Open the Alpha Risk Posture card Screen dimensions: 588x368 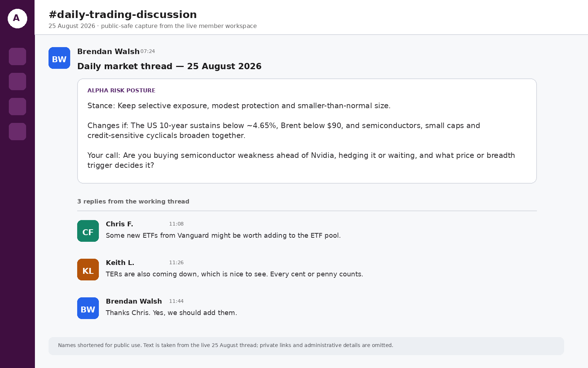[x=307, y=131]
